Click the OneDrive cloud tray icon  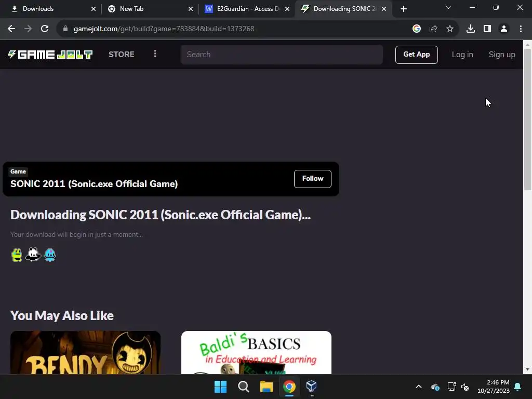[x=435, y=387]
